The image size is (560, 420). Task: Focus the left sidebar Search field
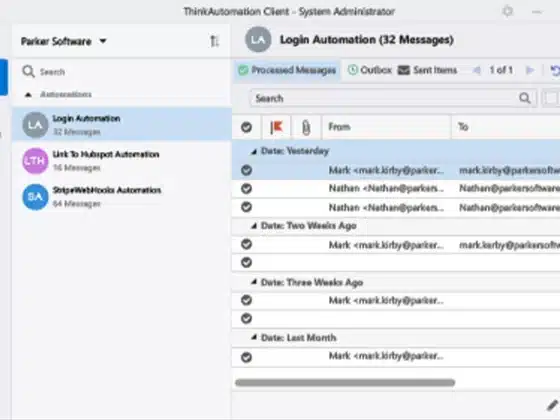(x=121, y=72)
